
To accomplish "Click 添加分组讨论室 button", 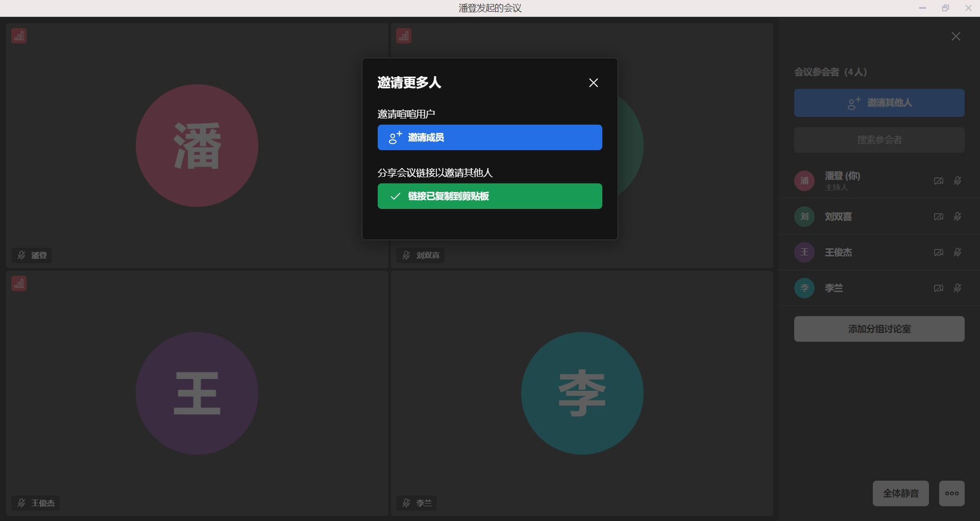I will 879,329.
